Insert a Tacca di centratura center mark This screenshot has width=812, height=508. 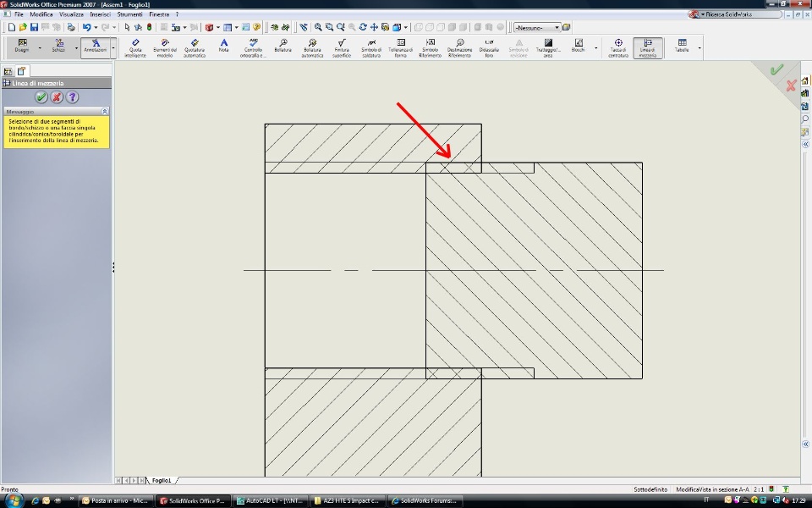point(618,47)
